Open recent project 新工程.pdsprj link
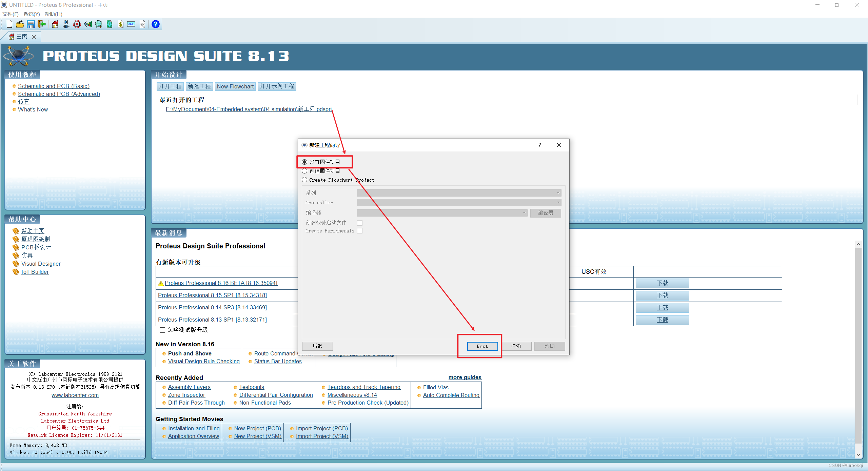The image size is (868, 471). pyautogui.click(x=249, y=109)
